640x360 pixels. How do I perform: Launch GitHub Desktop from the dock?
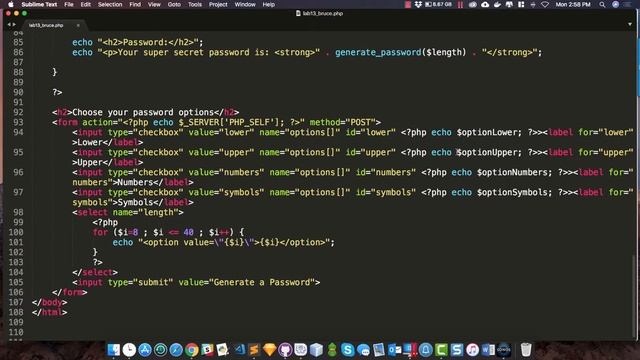[x=285, y=350]
